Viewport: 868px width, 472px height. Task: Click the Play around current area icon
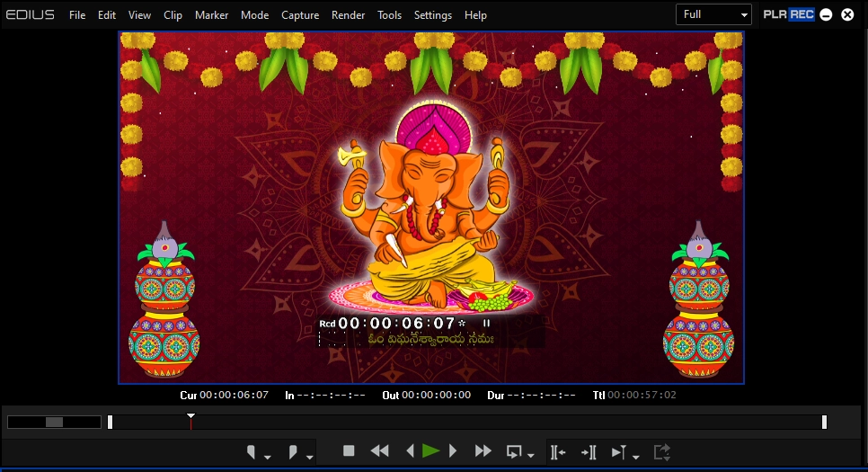pyautogui.click(x=618, y=452)
